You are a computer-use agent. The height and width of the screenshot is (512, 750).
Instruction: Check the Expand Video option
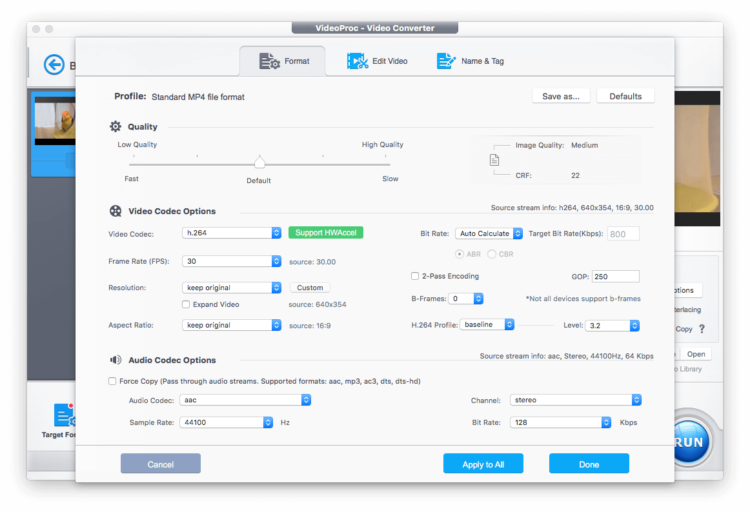coord(186,304)
